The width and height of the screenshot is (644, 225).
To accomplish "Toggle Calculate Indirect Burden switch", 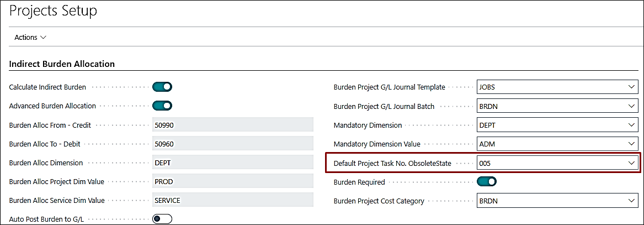I will tap(162, 87).
